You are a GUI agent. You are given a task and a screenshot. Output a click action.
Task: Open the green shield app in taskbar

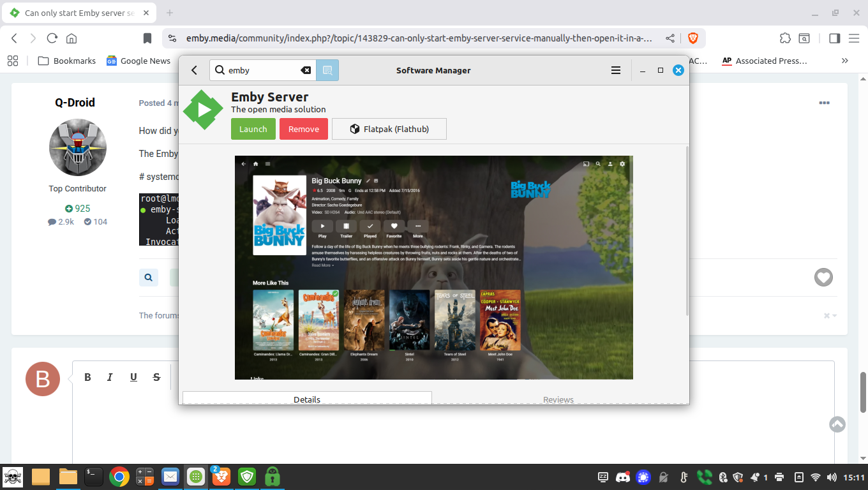[247, 477]
